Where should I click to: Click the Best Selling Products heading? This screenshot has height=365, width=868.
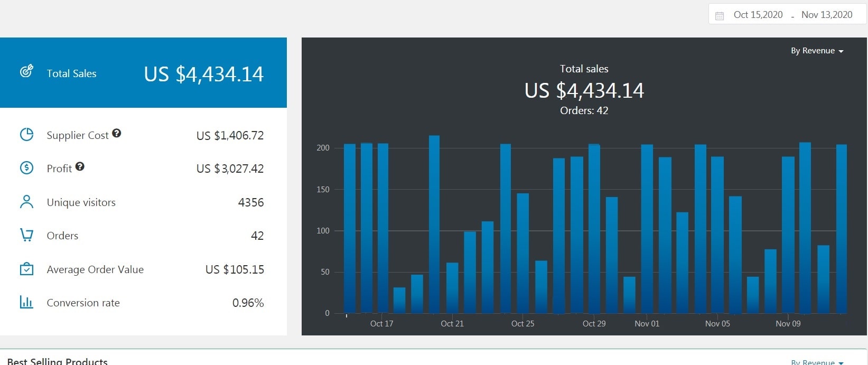[58, 361]
